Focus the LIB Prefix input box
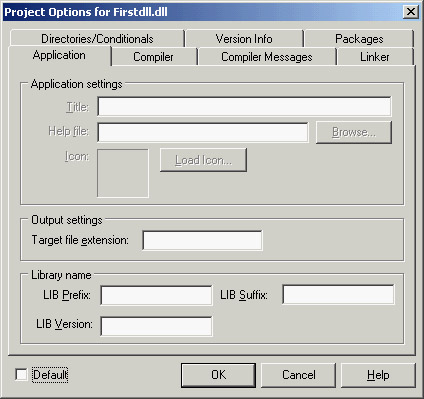 [x=156, y=295]
